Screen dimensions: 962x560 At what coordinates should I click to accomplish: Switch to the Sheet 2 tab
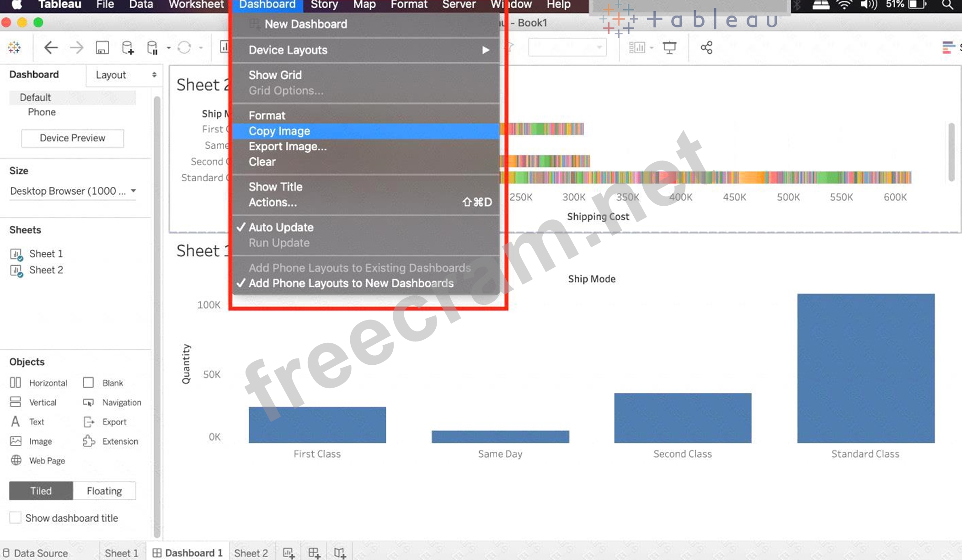(251, 553)
